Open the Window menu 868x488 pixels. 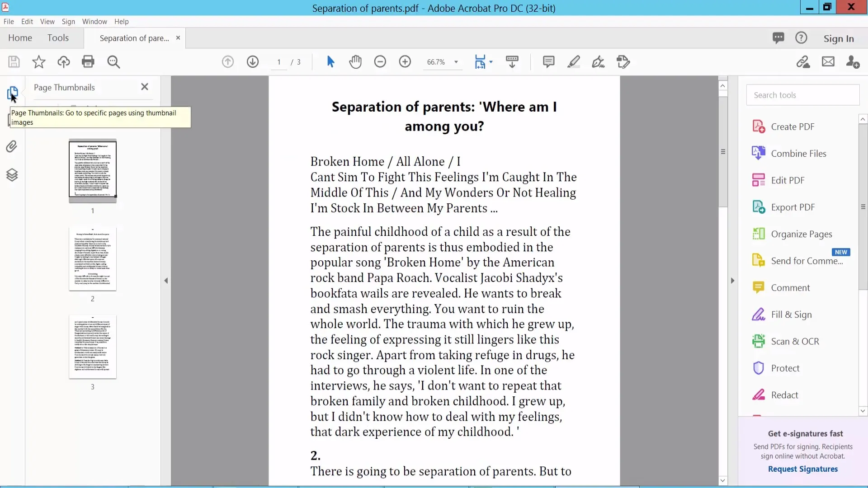click(x=94, y=22)
